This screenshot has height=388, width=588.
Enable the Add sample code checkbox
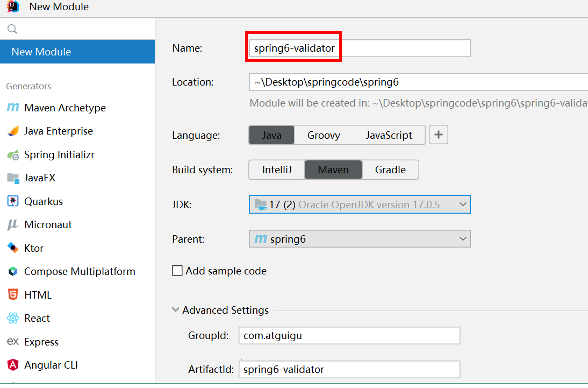(x=177, y=271)
